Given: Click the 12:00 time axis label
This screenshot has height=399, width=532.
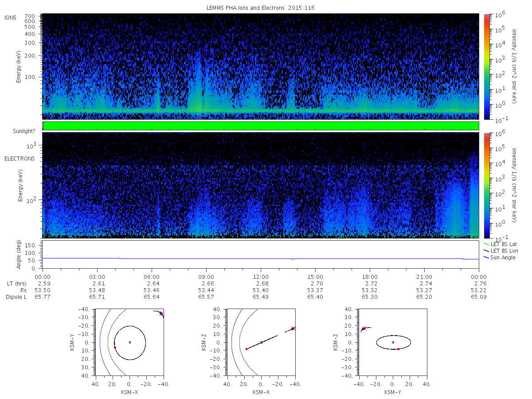Looking at the screenshot, I should (x=261, y=277).
